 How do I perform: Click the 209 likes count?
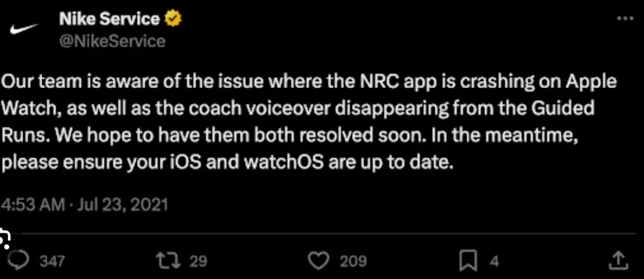(x=353, y=262)
